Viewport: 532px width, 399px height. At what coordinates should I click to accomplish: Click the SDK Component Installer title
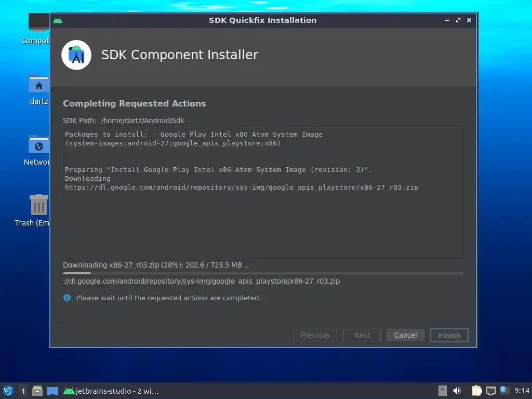tap(180, 55)
